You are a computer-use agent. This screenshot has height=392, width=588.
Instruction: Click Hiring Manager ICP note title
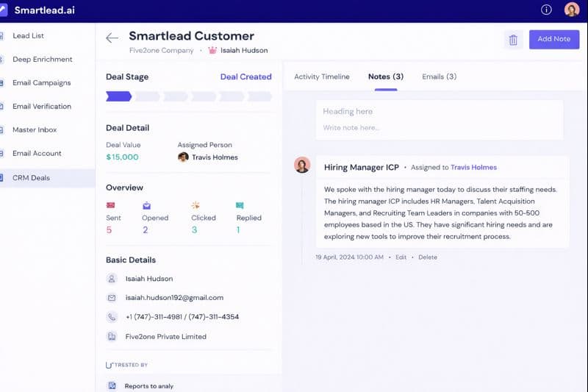(x=361, y=167)
